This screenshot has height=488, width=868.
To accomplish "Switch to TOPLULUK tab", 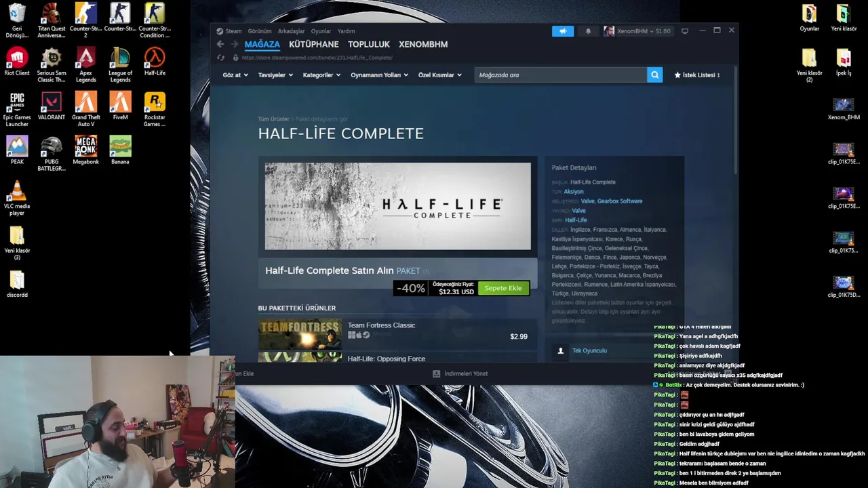I will (369, 44).
